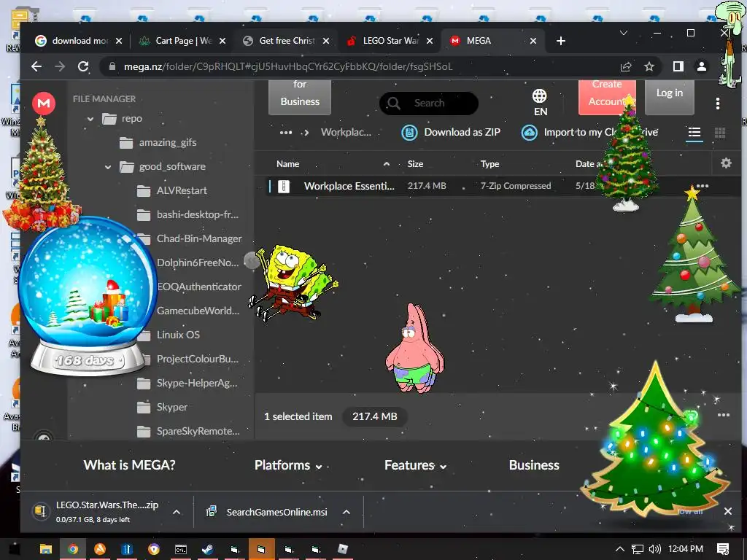Click the MEGA logo in the sidebar
This screenshot has width=747, height=560.
[44, 104]
